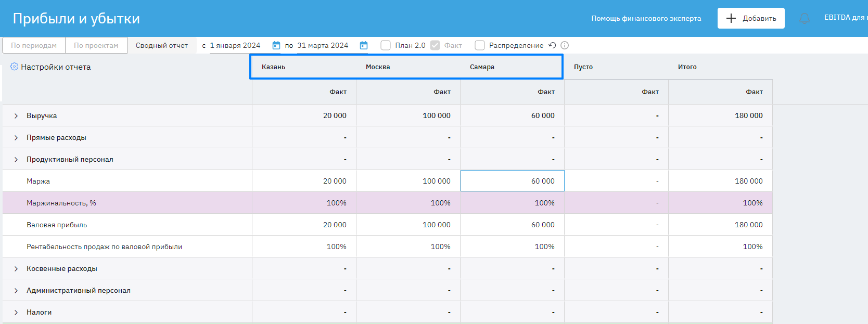Open the Сводный отчет tab
The height and width of the screenshot is (324, 868).
click(162, 45)
